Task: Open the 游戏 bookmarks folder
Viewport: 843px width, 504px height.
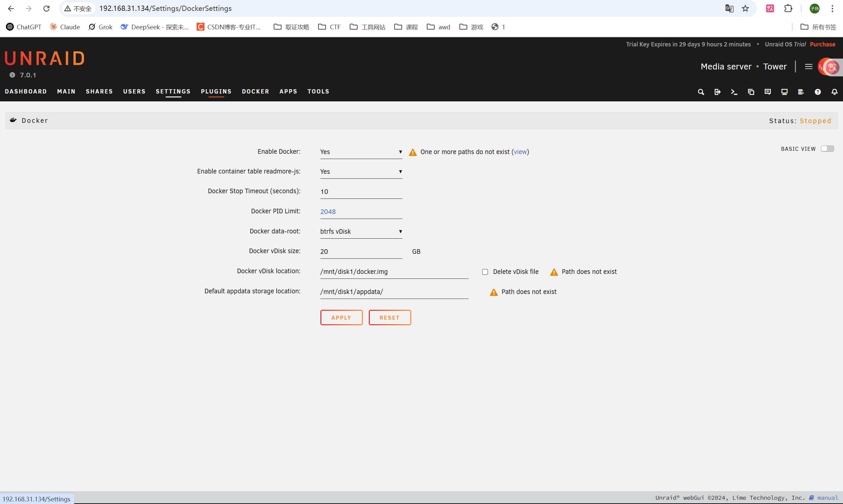Action: [471, 27]
